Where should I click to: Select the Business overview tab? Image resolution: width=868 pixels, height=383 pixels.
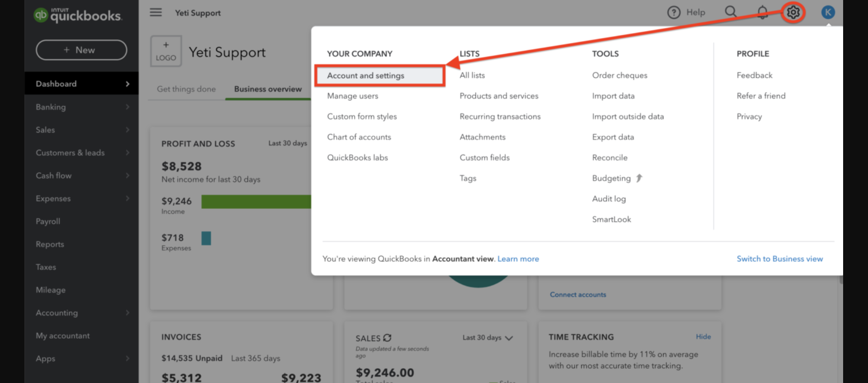[268, 89]
